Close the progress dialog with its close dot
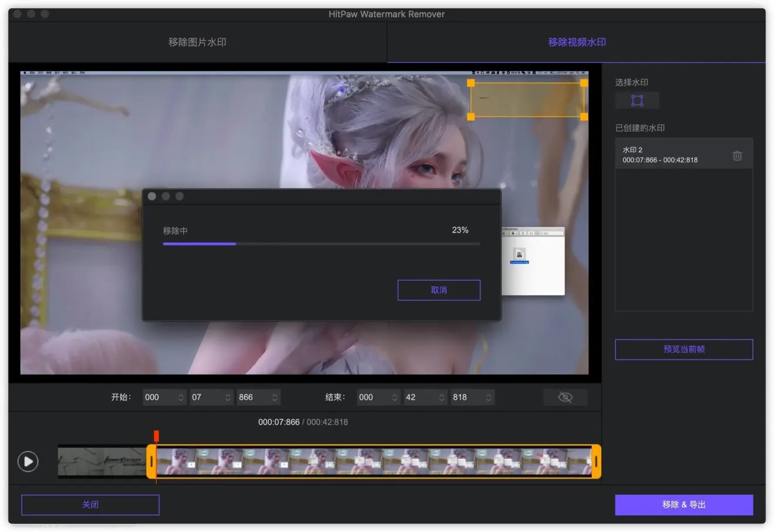 coord(152,196)
